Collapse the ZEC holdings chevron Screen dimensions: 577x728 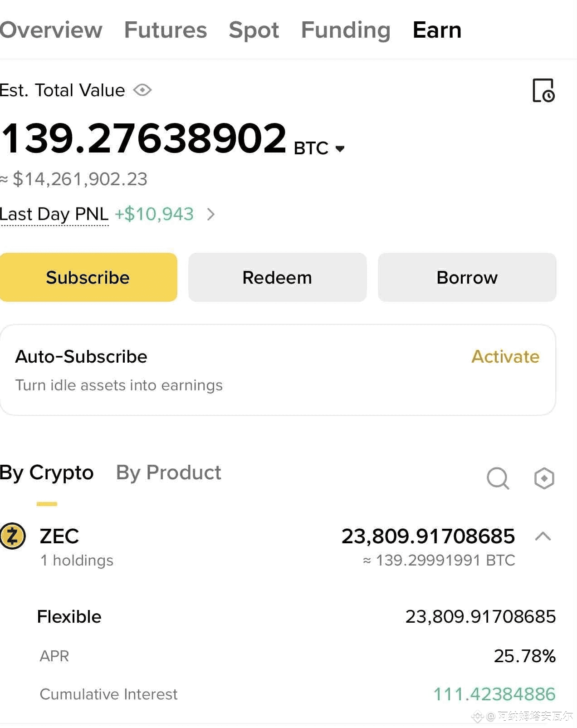tap(543, 536)
